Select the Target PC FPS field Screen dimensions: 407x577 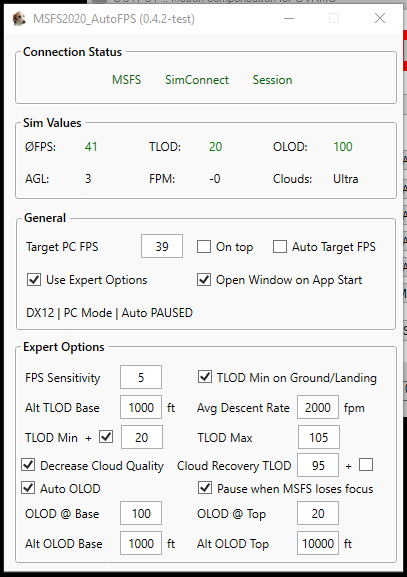tap(162, 246)
